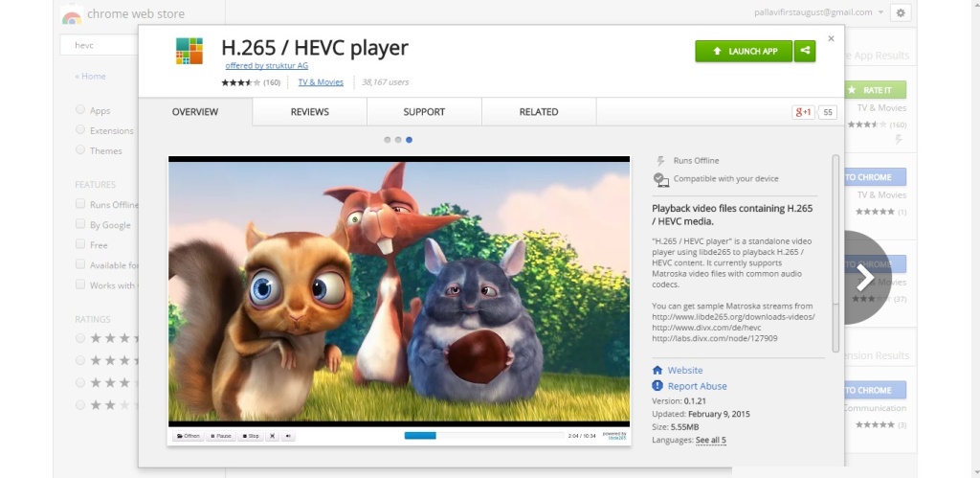
Task: Click the Report Abuse link
Action: [697, 386]
